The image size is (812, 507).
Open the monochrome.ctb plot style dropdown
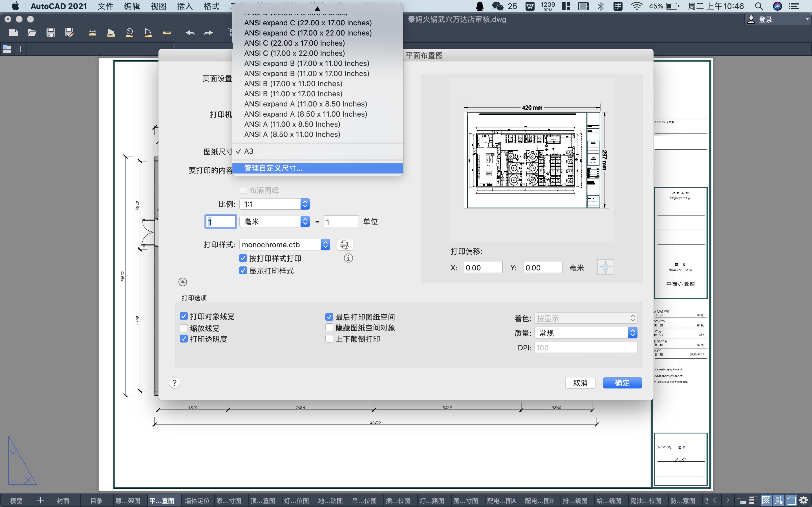pos(284,245)
